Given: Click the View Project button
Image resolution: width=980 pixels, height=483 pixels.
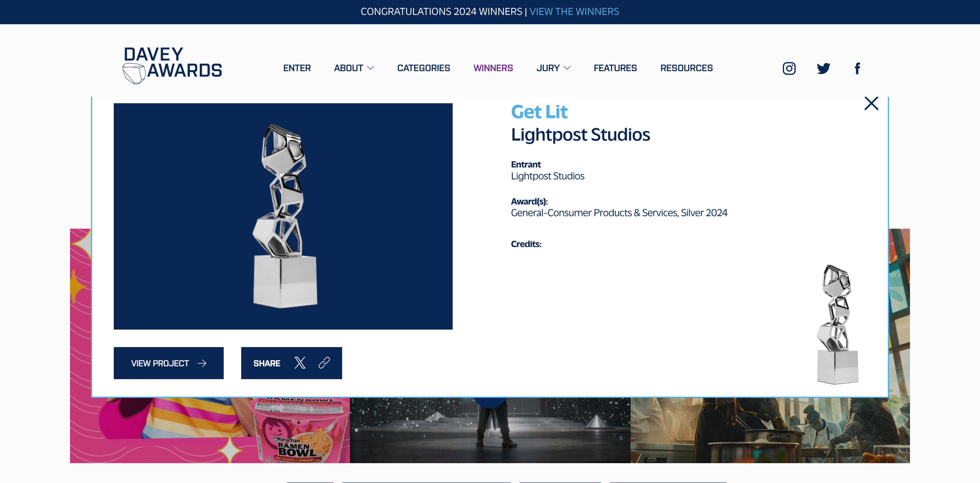Looking at the screenshot, I should tap(169, 363).
